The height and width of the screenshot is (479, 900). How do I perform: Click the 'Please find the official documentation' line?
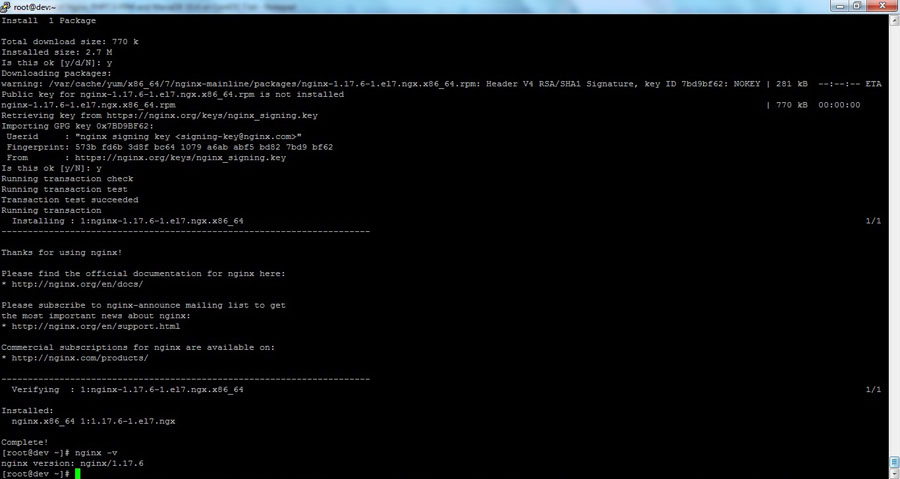tap(143, 274)
